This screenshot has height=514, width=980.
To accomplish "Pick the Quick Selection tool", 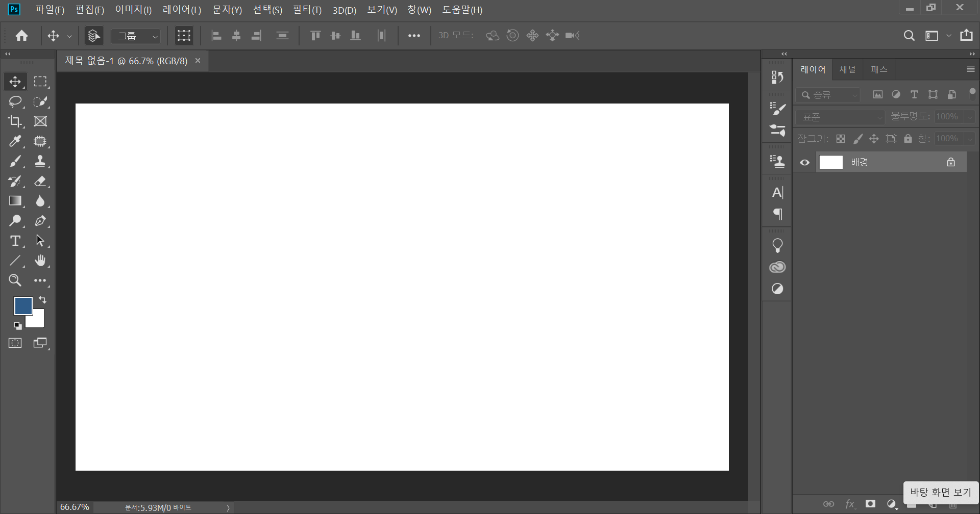I will click(x=40, y=101).
